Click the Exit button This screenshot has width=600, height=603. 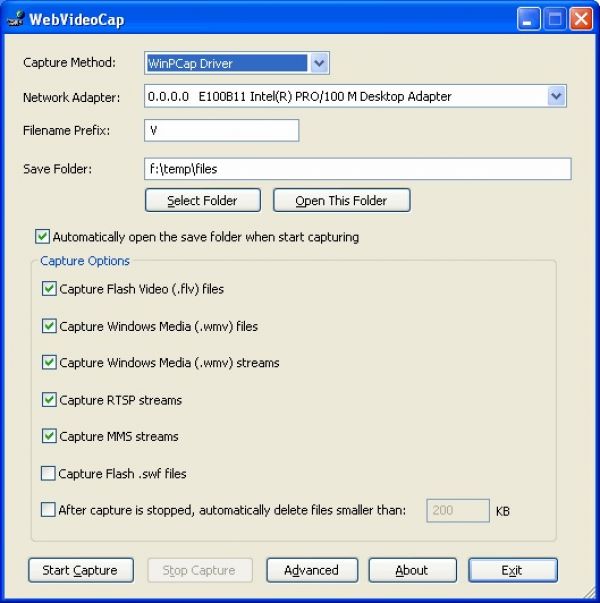pos(513,570)
